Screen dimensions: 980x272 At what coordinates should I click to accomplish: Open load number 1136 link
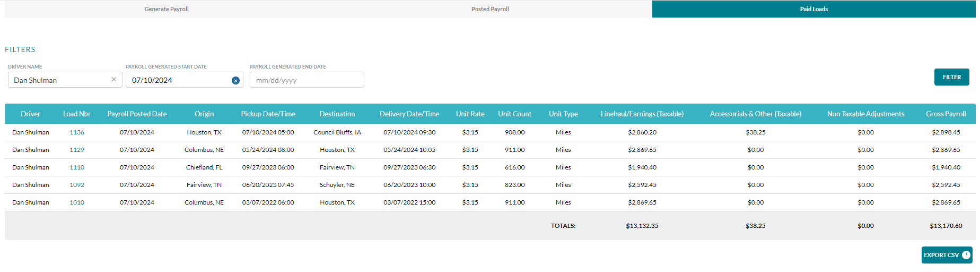77,132
